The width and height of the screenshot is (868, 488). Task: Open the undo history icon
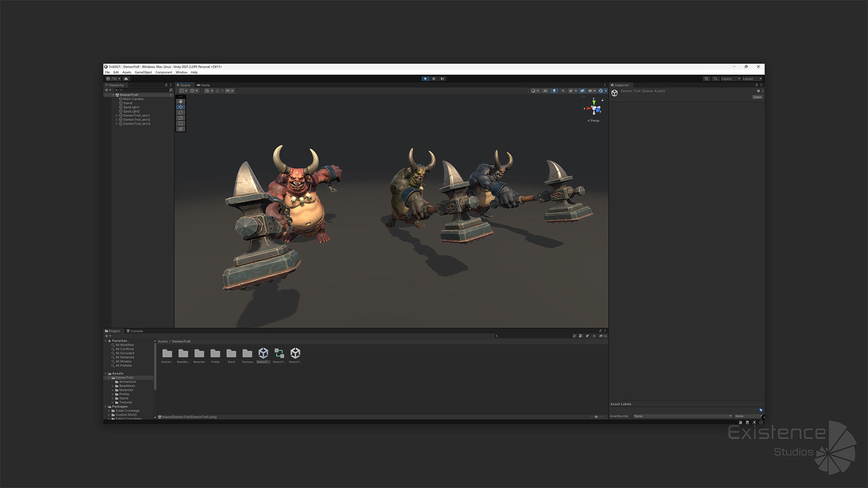[x=707, y=79]
